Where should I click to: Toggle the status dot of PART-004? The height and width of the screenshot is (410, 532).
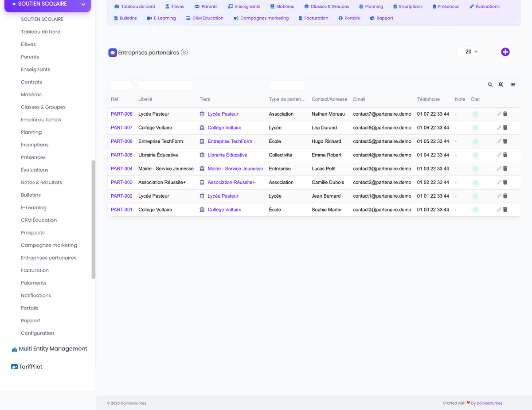475,169
